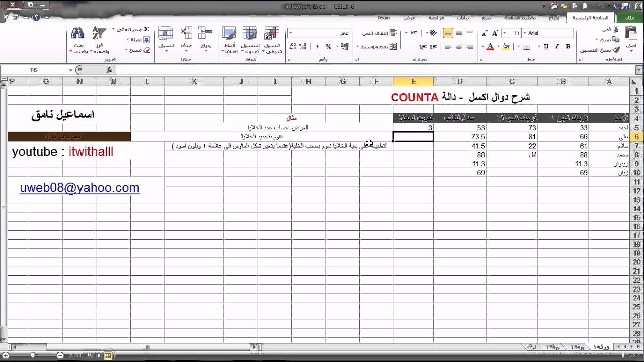Click the Cut (قص) scissors icon
The height and width of the screenshot is (362, 644).
[616, 29]
